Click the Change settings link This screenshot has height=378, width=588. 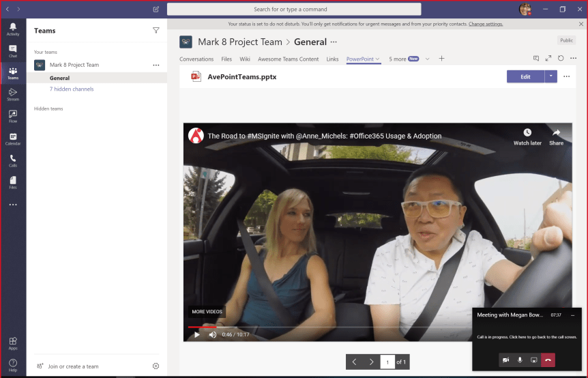pyautogui.click(x=486, y=24)
